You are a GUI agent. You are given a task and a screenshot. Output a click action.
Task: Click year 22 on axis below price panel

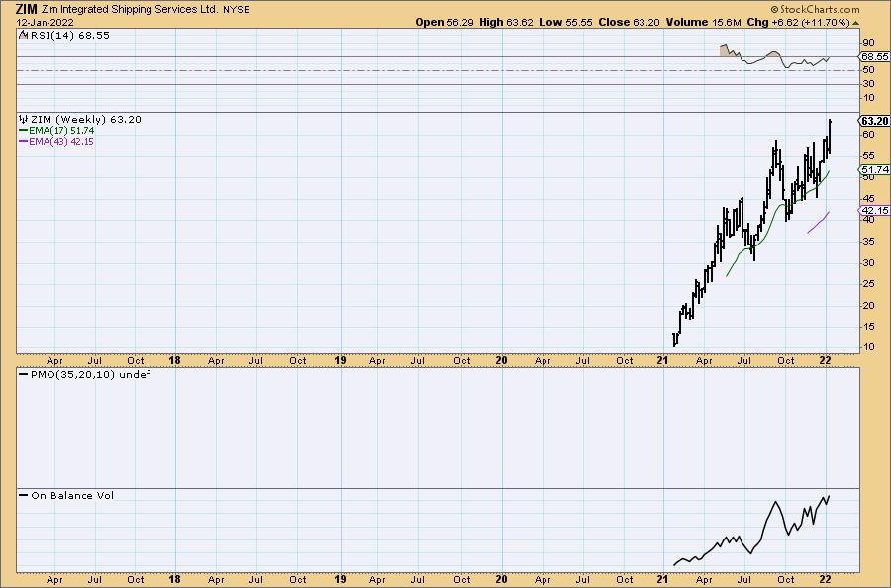click(825, 360)
